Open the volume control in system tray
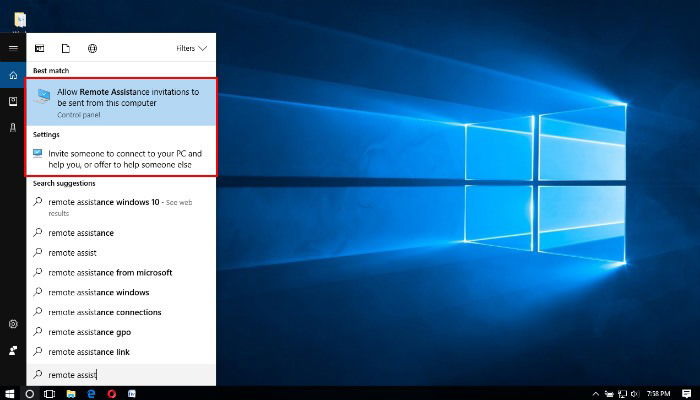 tap(635, 394)
